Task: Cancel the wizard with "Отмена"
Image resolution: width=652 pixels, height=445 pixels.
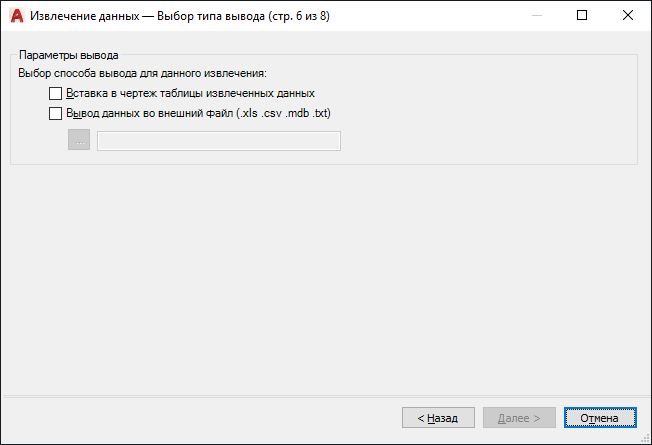Action: (600, 418)
